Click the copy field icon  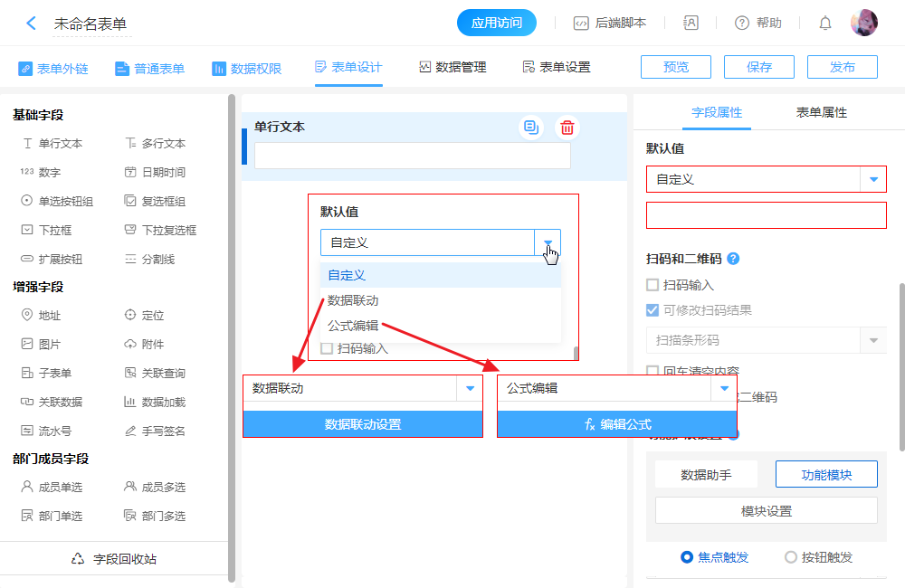(x=531, y=128)
